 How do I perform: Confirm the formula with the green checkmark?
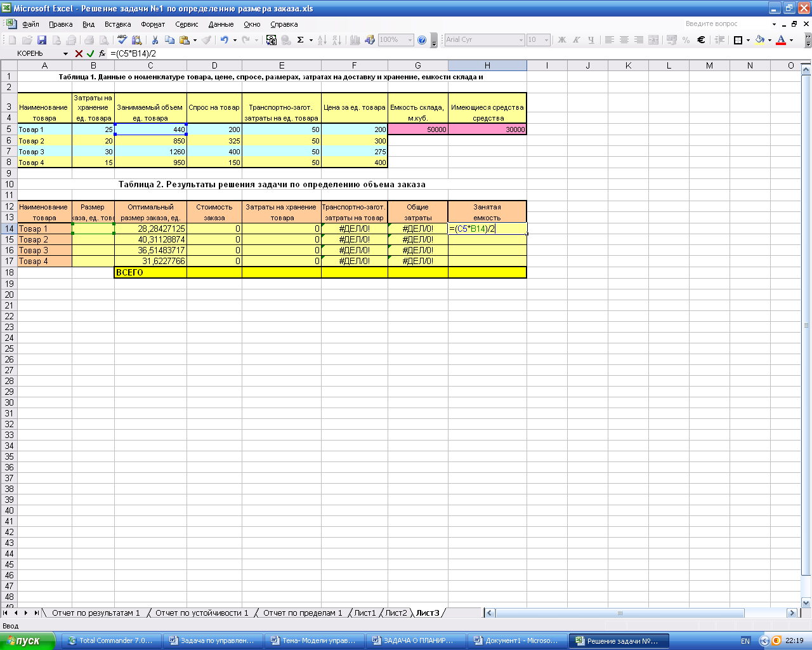pos(90,54)
